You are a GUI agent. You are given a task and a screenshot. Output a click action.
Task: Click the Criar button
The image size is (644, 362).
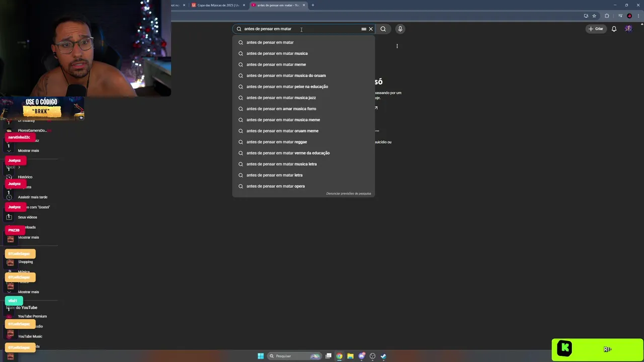596,29
